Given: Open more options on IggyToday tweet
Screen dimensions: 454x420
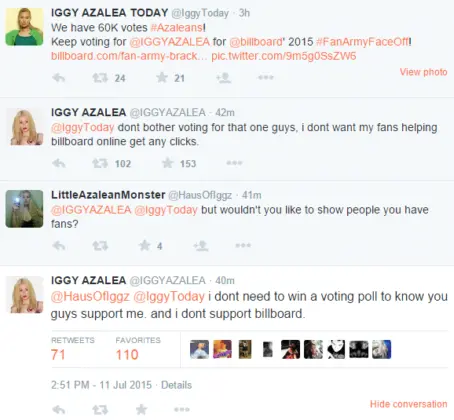Looking at the screenshot, I should tap(266, 78).
